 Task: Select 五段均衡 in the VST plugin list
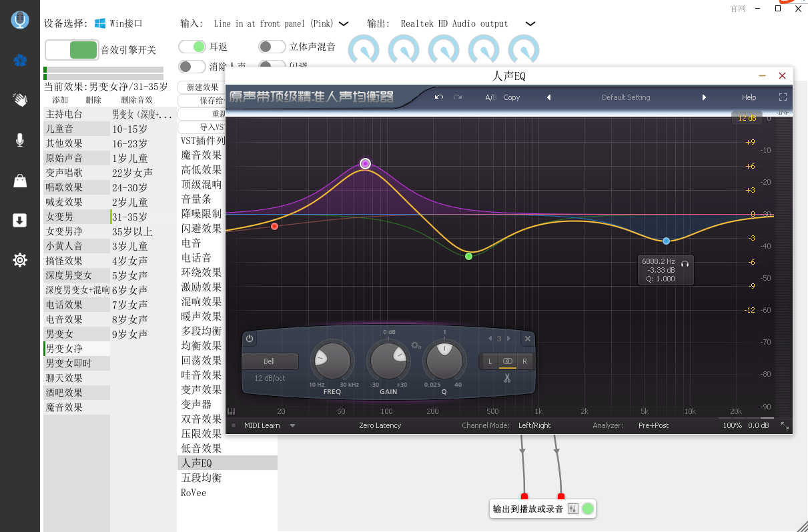pos(201,478)
